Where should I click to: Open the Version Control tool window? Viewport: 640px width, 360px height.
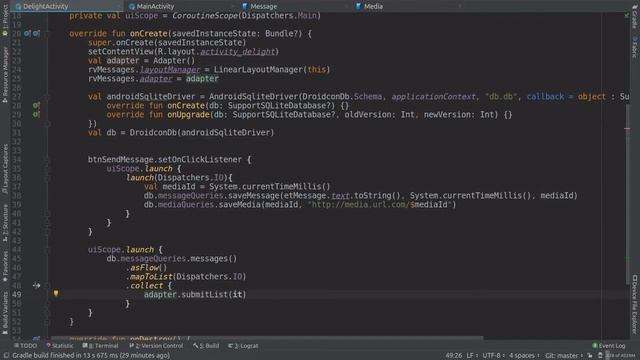(156, 346)
